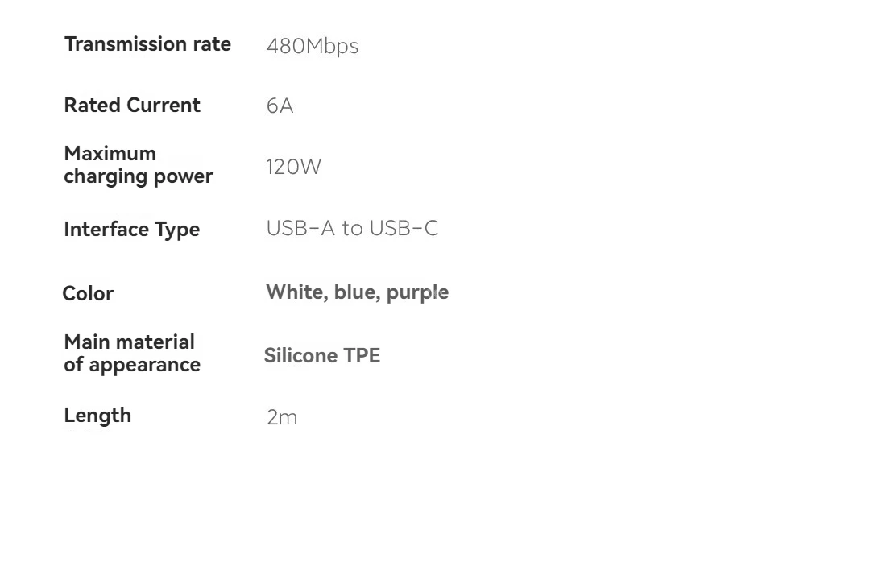This screenshot has height=588, width=870.
Task: Select the 2m length value
Action: [x=282, y=418]
